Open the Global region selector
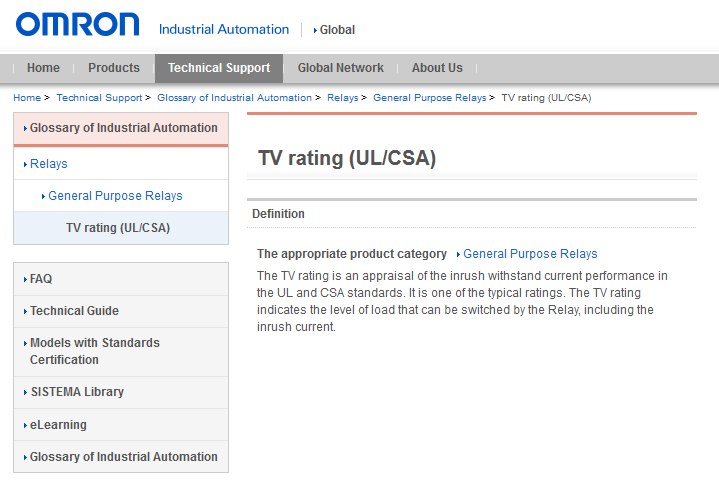 click(x=337, y=30)
